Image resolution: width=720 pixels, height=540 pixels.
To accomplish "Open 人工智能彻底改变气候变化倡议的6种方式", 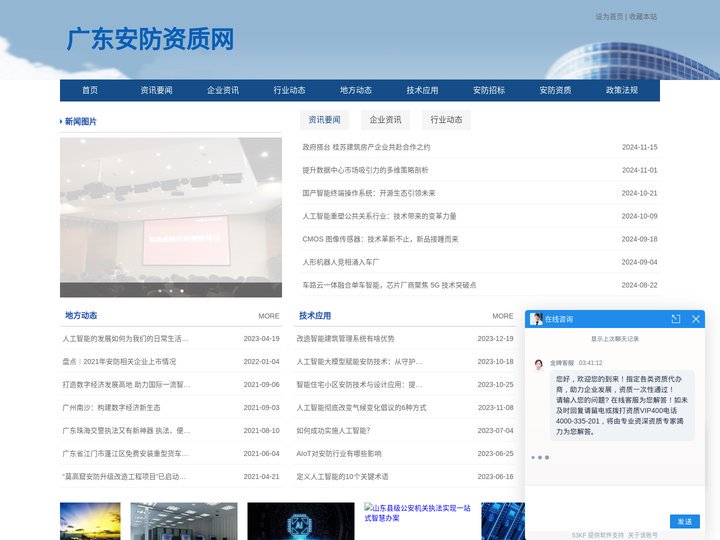I will [x=361, y=408].
